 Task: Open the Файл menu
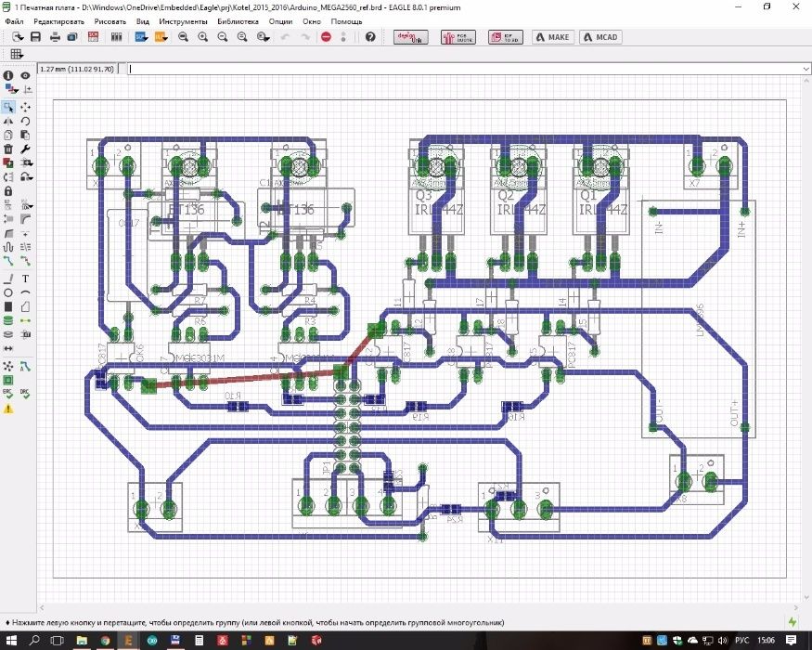15,21
